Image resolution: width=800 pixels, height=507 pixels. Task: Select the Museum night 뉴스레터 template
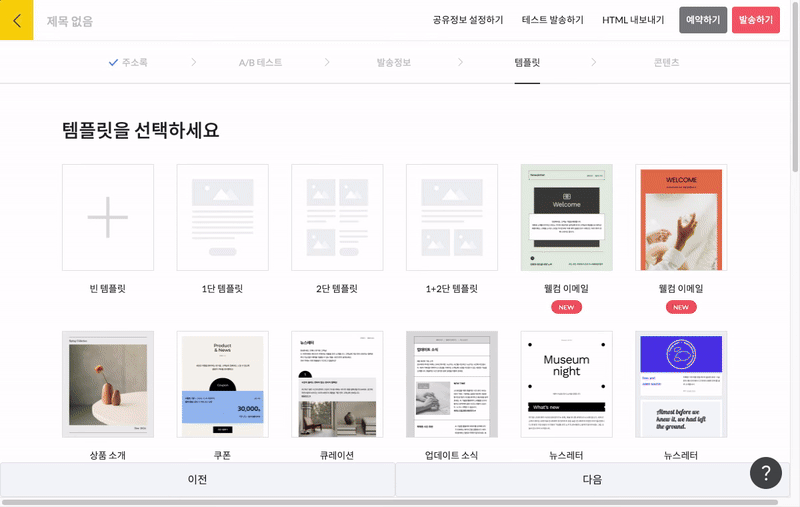click(x=566, y=384)
